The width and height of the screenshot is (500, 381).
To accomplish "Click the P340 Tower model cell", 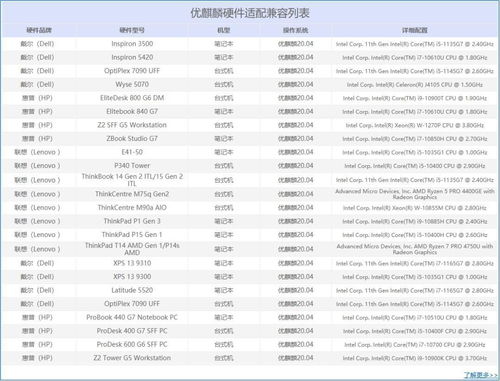I will click(132, 166).
